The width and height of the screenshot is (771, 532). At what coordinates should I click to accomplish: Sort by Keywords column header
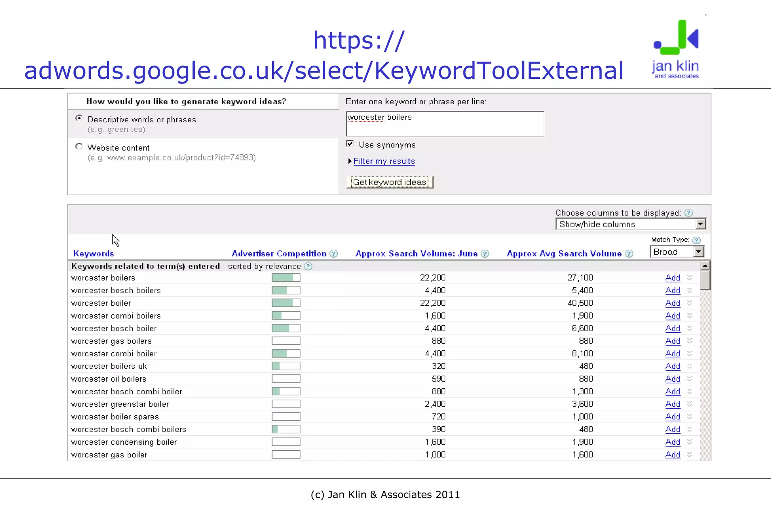click(x=93, y=254)
